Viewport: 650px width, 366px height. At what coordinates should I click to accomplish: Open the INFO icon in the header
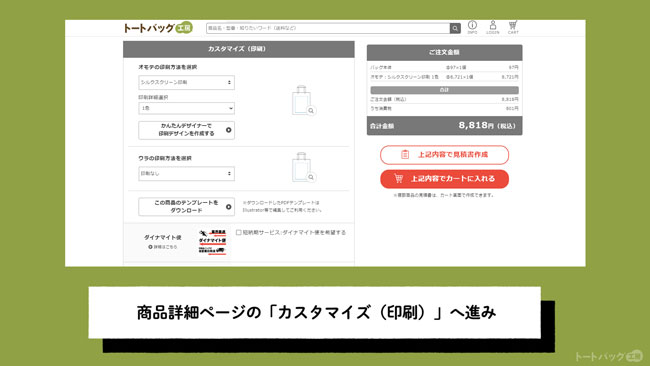pos(472,27)
